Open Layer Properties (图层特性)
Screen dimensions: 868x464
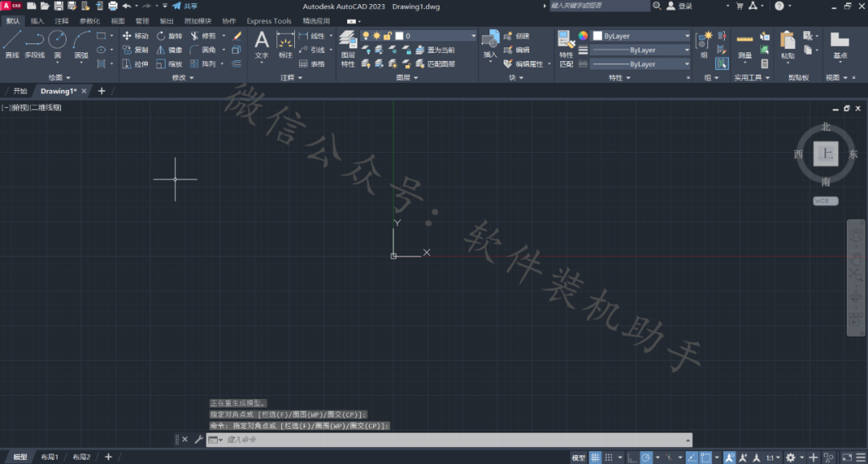click(x=348, y=49)
